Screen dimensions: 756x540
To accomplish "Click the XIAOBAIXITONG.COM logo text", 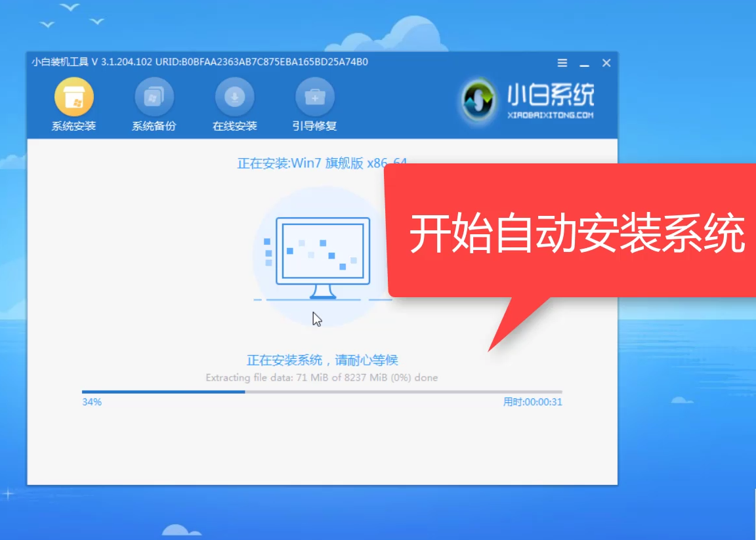I will pos(550,115).
